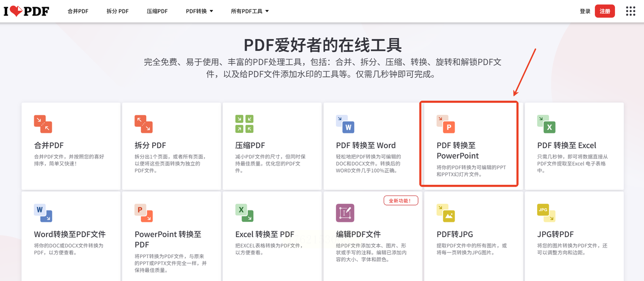This screenshot has height=281, width=644.
Task: Click the PDF 转换至 PowerPoint icon
Action: [445, 124]
